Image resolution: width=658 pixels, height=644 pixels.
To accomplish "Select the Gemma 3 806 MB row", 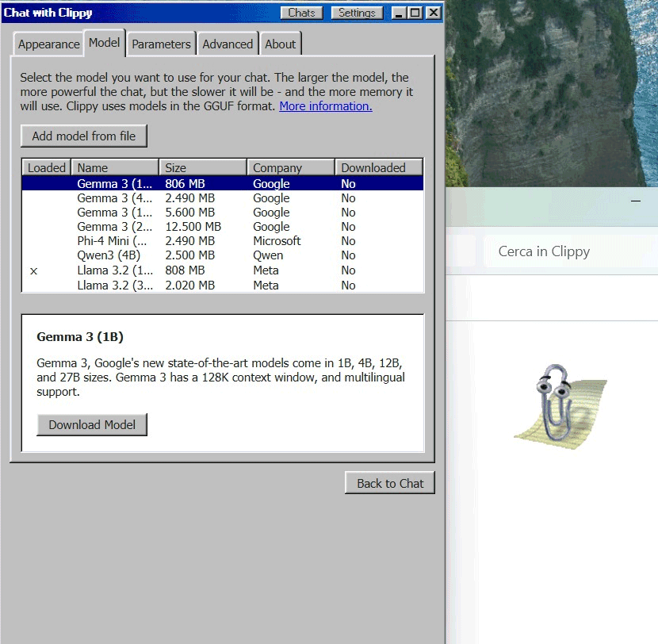I will click(x=223, y=183).
